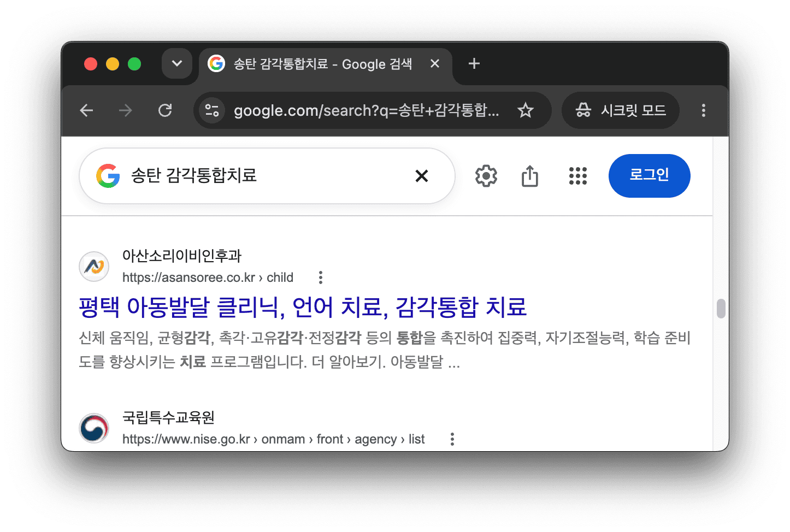Screen dimensions: 790x532
Task: Click the 아산소리이비인후과 site name
Action: [x=182, y=256]
